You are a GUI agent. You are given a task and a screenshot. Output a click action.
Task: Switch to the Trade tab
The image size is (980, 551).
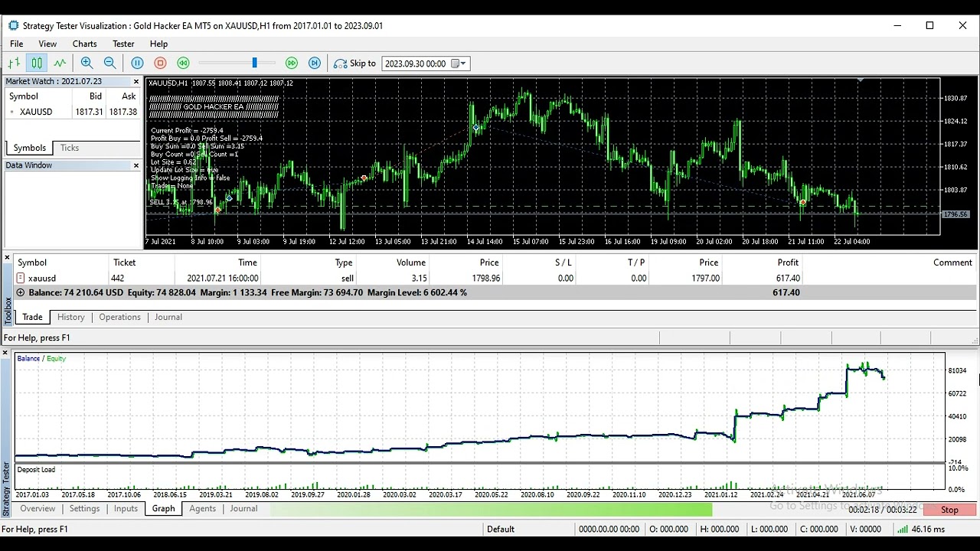coord(32,317)
